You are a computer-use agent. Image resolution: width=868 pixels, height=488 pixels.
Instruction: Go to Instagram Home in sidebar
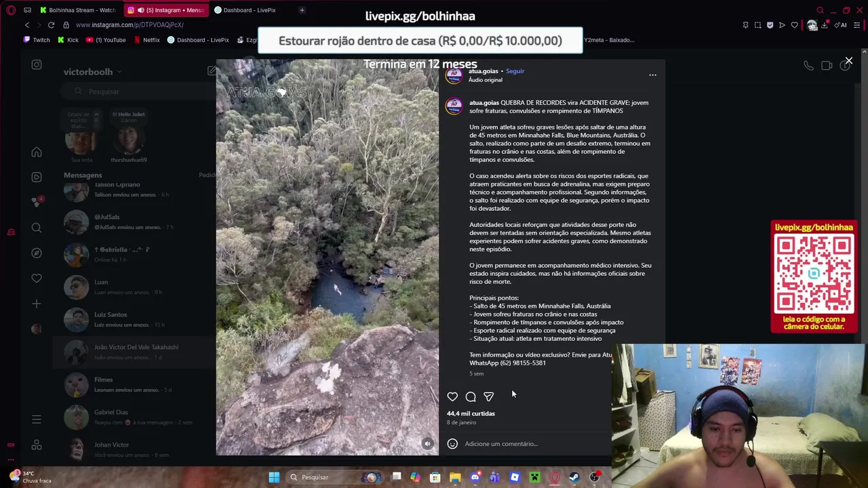pos(37,152)
